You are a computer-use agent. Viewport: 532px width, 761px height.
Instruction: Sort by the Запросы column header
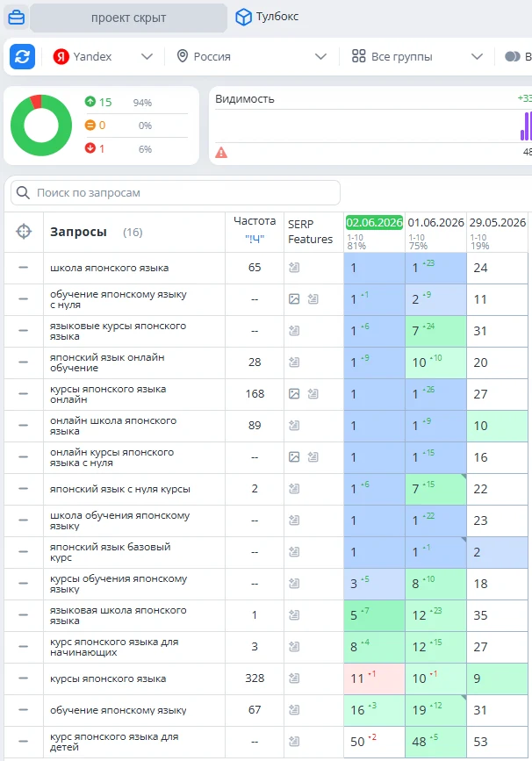78,232
